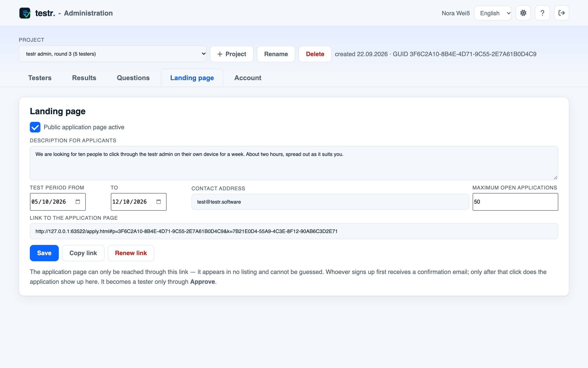Click the GUID text beside Delete

pyautogui.click(x=464, y=54)
